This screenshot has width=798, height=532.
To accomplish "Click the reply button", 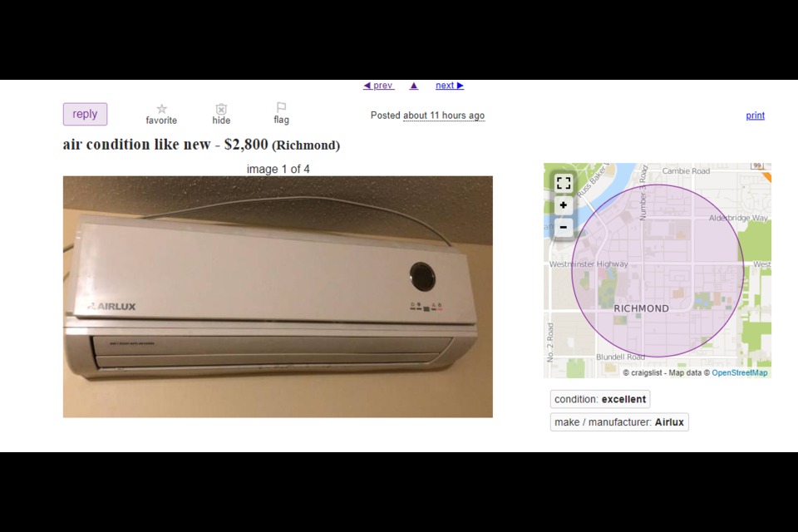I will tap(85, 114).
